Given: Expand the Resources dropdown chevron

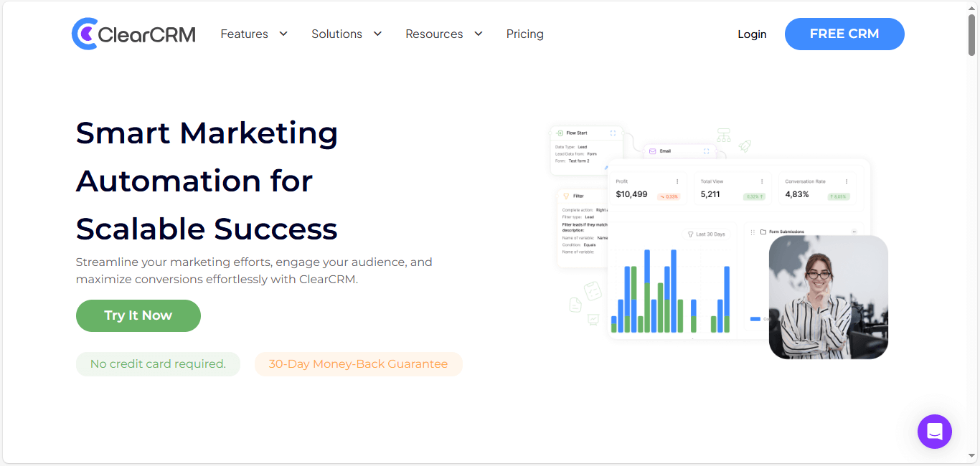Looking at the screenshot, I should (x=479, y=34).
